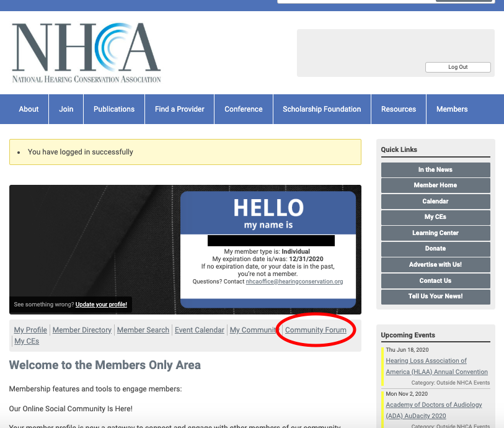Screen dimensions: 504x428
Task: Go to the Publications menu
Action: [114, 109]
